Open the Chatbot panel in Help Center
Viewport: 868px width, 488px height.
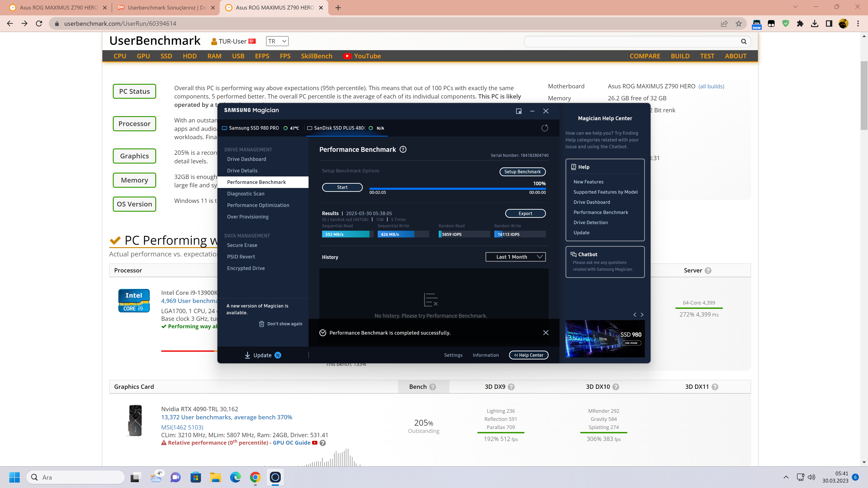(x=605, y=262)
